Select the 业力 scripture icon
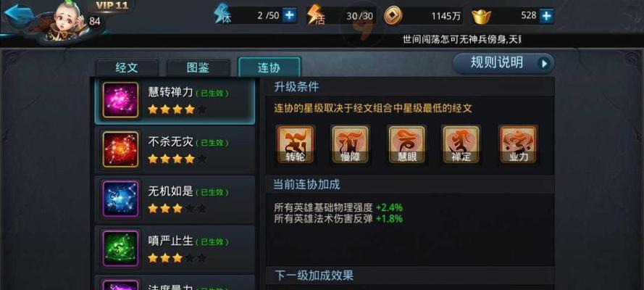 point(519,144)
